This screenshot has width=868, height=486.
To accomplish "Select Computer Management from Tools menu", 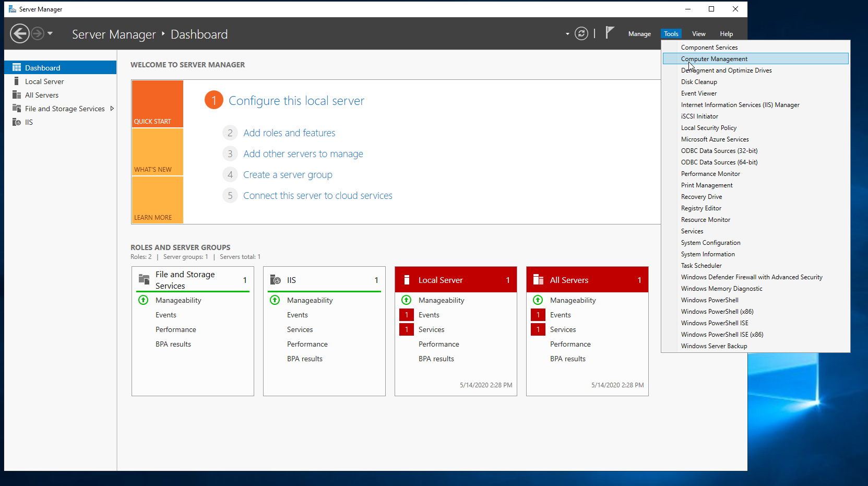I will pos(755,59).
